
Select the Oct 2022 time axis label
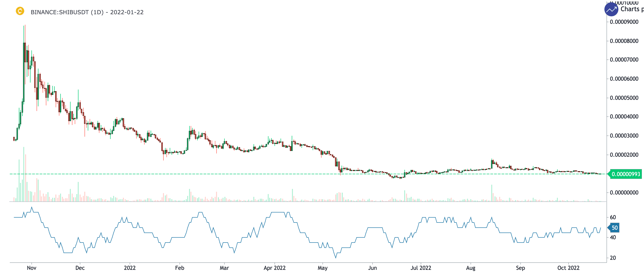click(x=568, y=268)
